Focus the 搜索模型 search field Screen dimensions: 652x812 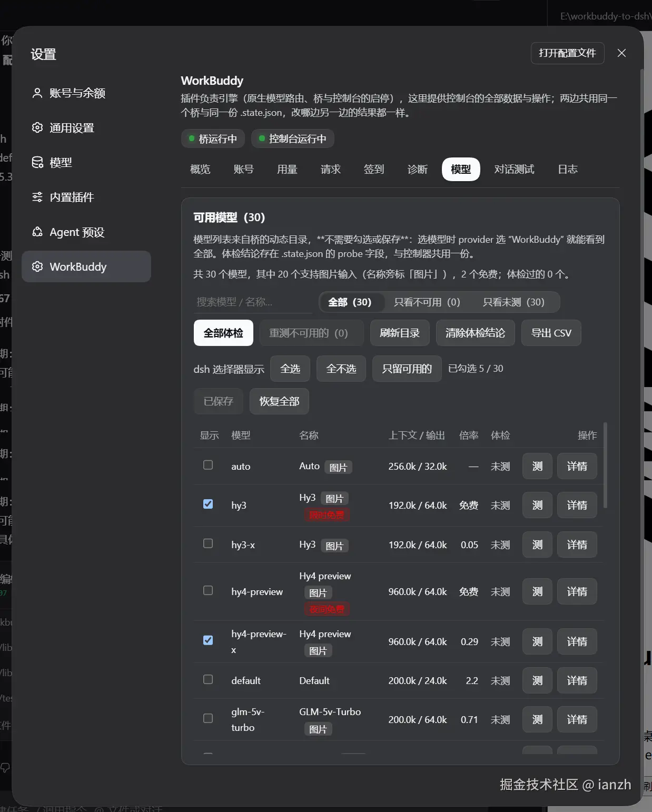253,302
